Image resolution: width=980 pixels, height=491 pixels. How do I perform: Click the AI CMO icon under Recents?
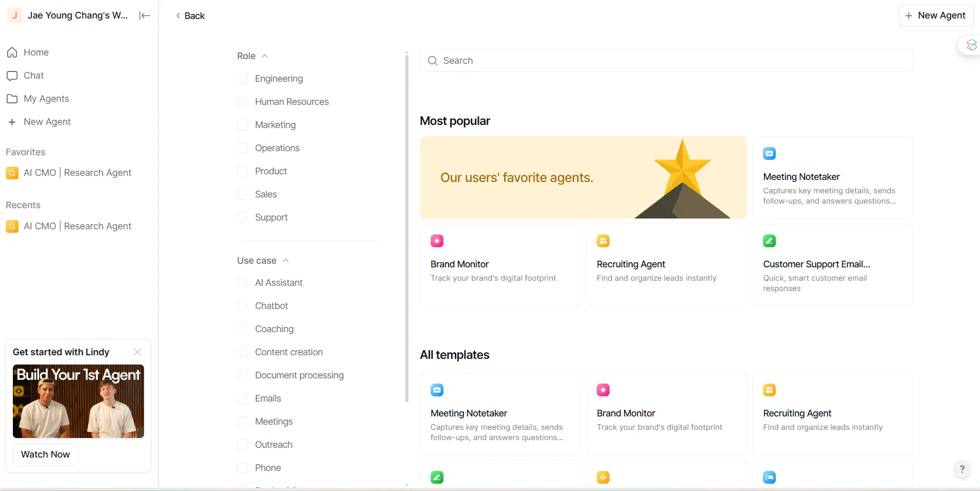click(x=12, y=226)
